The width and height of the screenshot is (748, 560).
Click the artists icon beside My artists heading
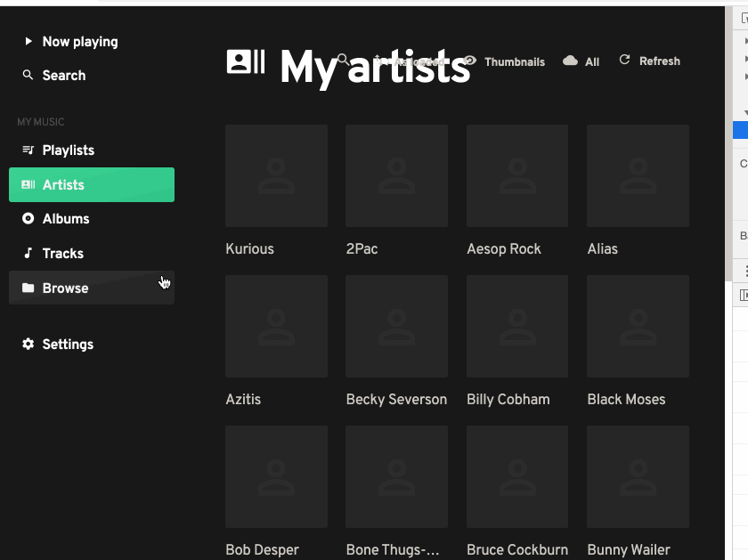246,61
